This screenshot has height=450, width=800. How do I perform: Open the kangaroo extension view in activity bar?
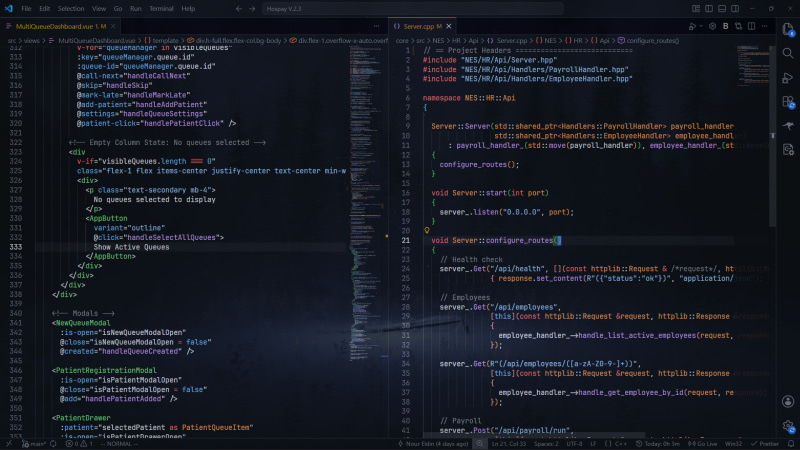(x=788, y=126)
